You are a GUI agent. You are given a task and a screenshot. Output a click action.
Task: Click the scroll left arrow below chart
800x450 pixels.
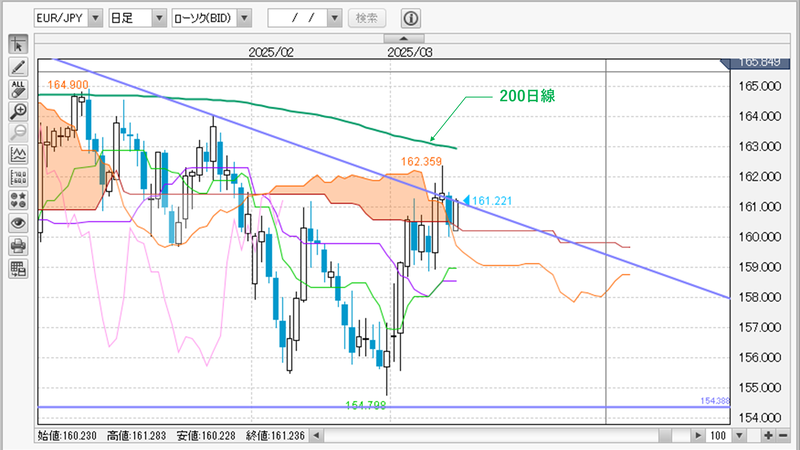[316, 435]
